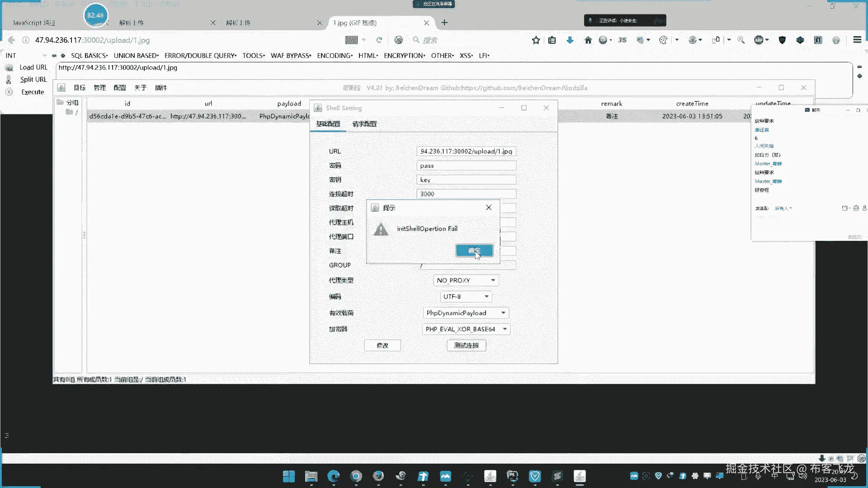Image resolution: width=868 pixels, height=488 pixels.
Task: Confirm the initShellOpertion Fail dialog
Action: point(474,251)
